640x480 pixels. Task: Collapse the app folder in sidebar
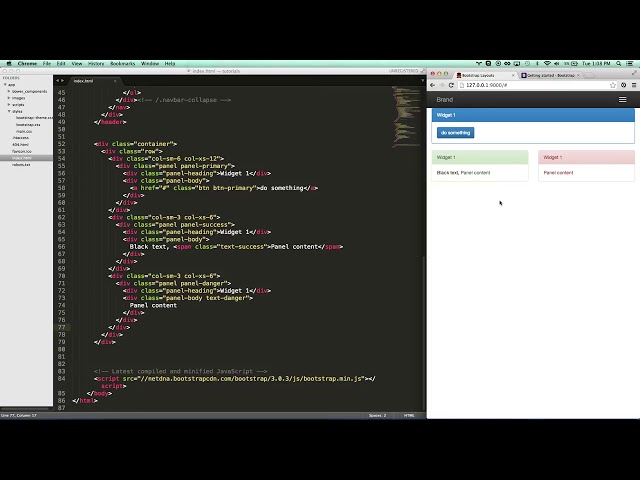click(x=5, y=84)
